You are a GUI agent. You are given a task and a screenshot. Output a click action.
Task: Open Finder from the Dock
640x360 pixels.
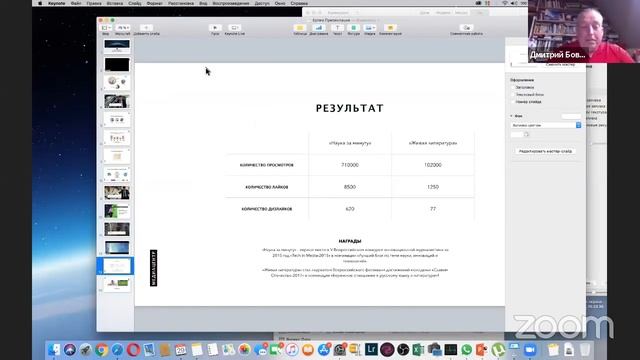(x=54, y=350)
